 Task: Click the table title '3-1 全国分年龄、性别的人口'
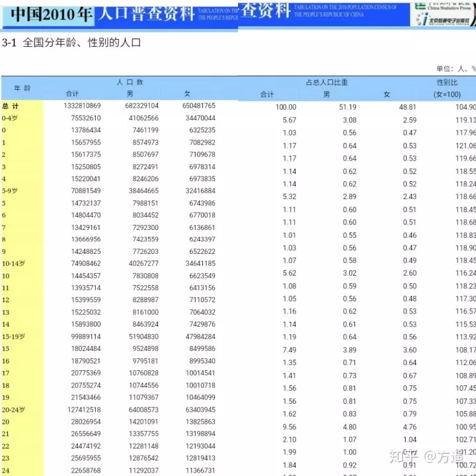point(71,42)
